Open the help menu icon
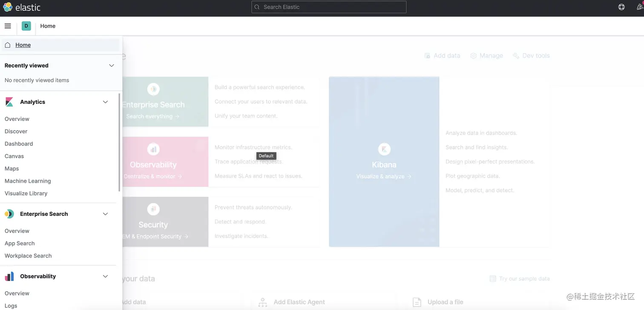644x310 pixels. point(621,7)
